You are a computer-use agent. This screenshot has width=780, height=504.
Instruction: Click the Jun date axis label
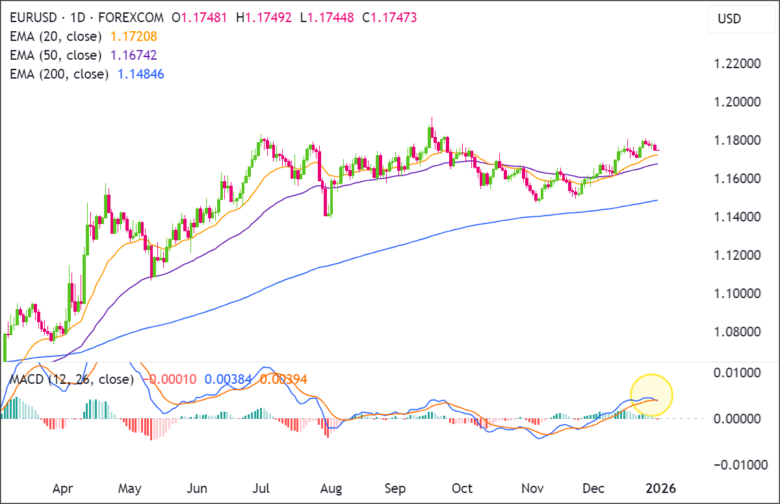click(x=196, y=489)
